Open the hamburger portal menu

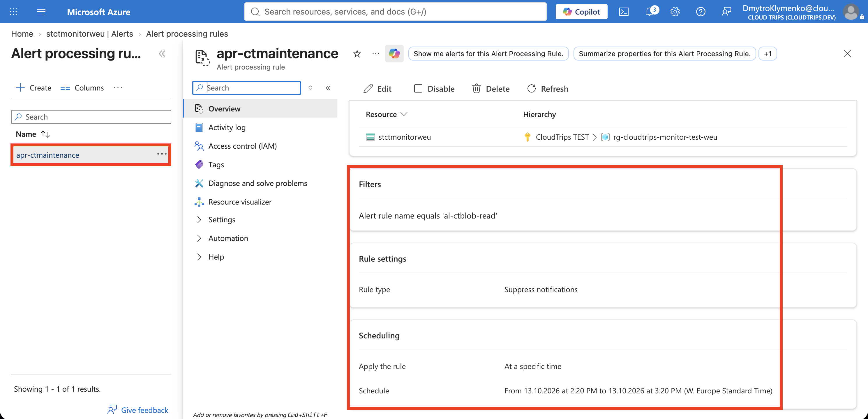(41, 12)
